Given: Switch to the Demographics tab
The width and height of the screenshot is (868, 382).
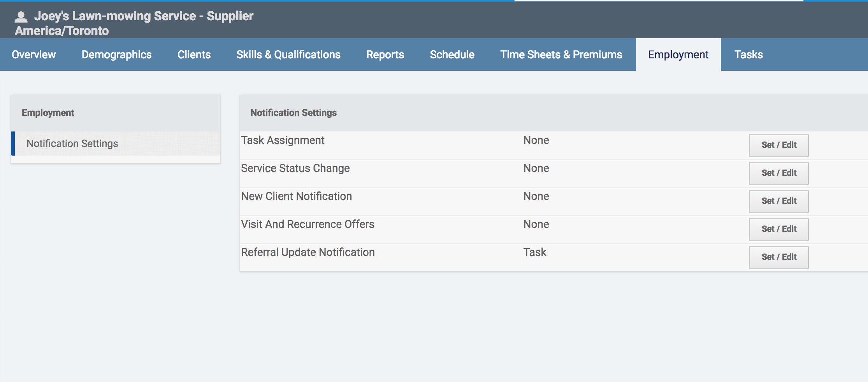Looking at the screenshot, I should 116,54.
